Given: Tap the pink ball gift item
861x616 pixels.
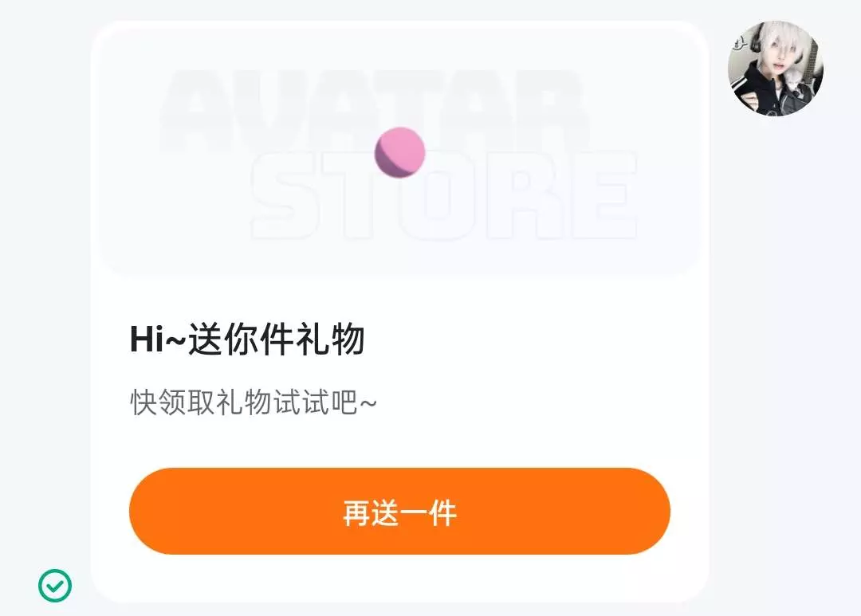Looking at the screenshot, I should [399, 153].
